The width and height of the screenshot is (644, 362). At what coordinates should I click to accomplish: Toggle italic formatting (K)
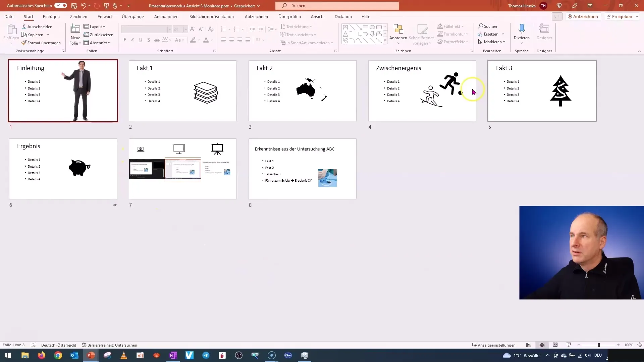(133, 40)
